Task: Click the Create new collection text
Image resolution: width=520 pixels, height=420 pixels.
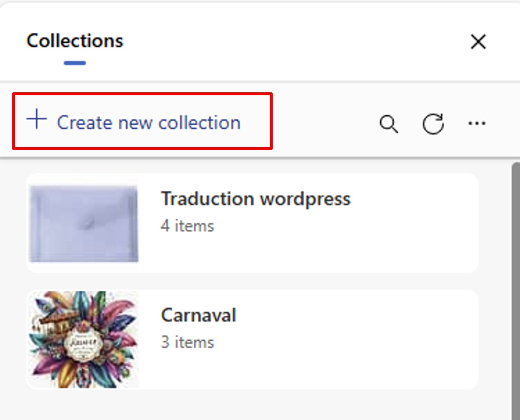Action: point(148,123)
